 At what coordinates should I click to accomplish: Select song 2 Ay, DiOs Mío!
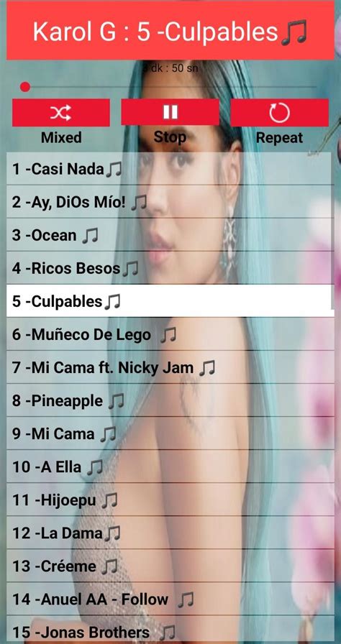(x=168, y=202)
